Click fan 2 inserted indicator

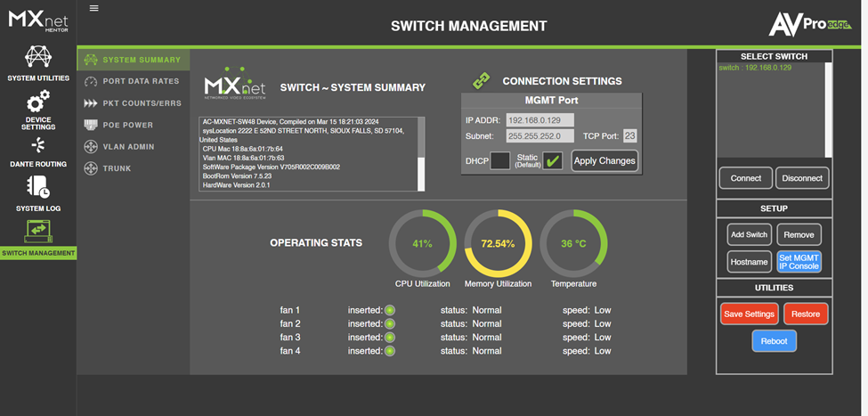(x=390, y=323)
